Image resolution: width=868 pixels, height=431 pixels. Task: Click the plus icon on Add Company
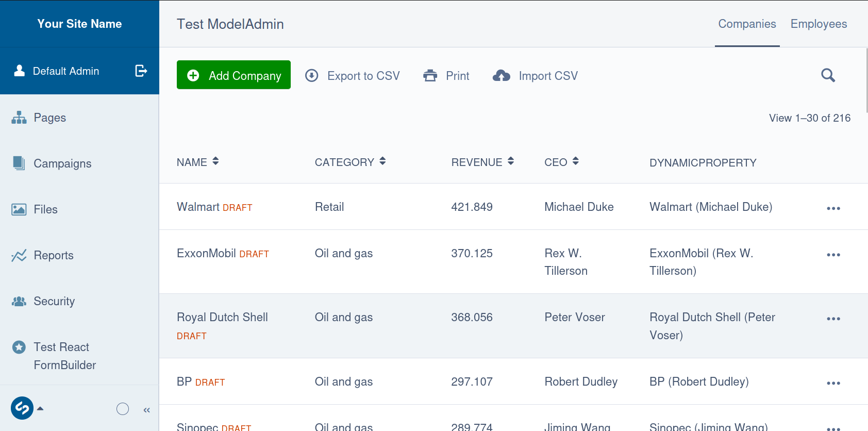193,75
